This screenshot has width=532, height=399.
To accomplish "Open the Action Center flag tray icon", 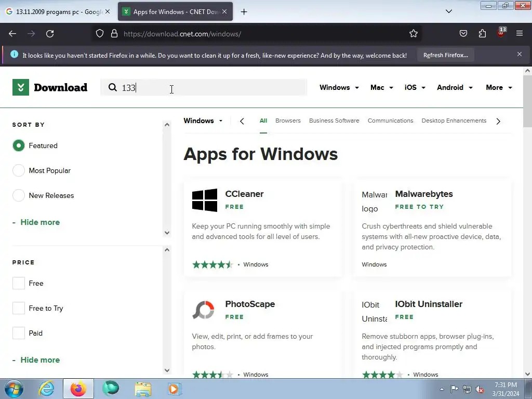I will [x=454, y=389].
